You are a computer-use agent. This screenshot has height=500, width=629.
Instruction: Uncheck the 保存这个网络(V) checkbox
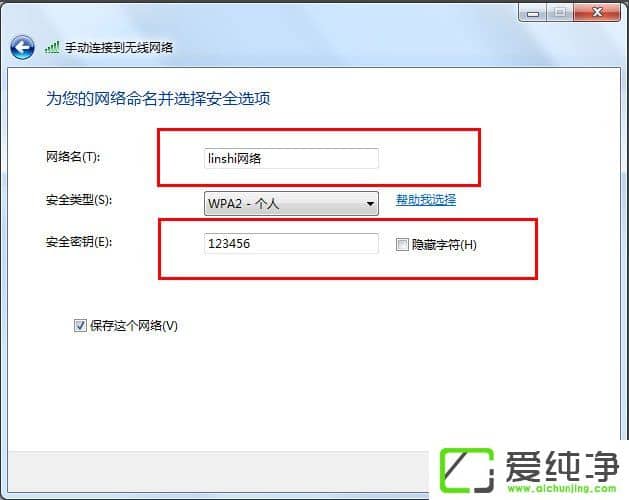[80, 325]
